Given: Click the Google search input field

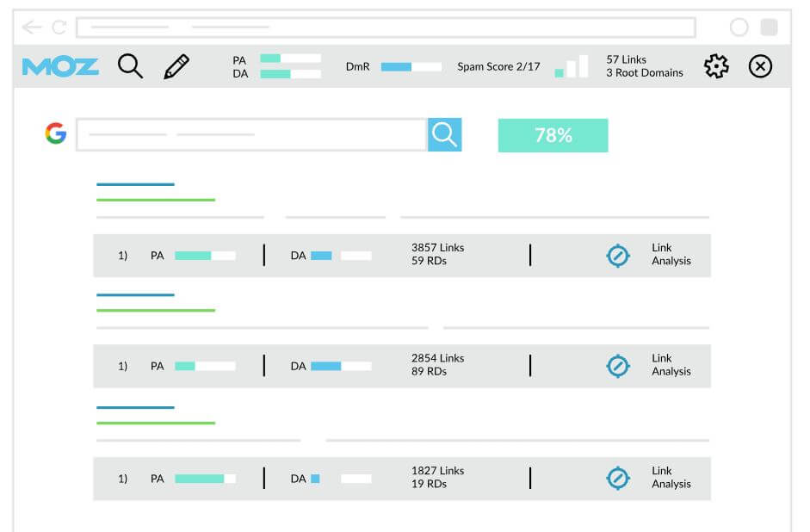Looking at the screenshot, I should (251, 135).
